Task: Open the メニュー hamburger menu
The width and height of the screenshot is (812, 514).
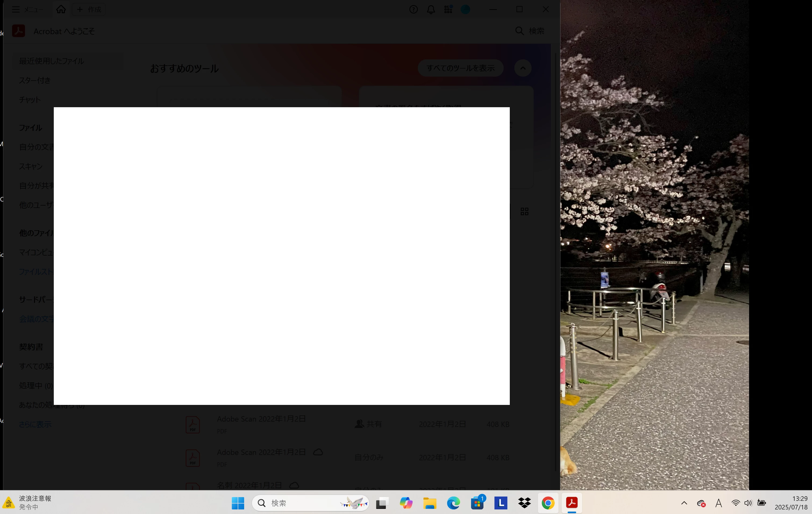Action: coord(16,9)
